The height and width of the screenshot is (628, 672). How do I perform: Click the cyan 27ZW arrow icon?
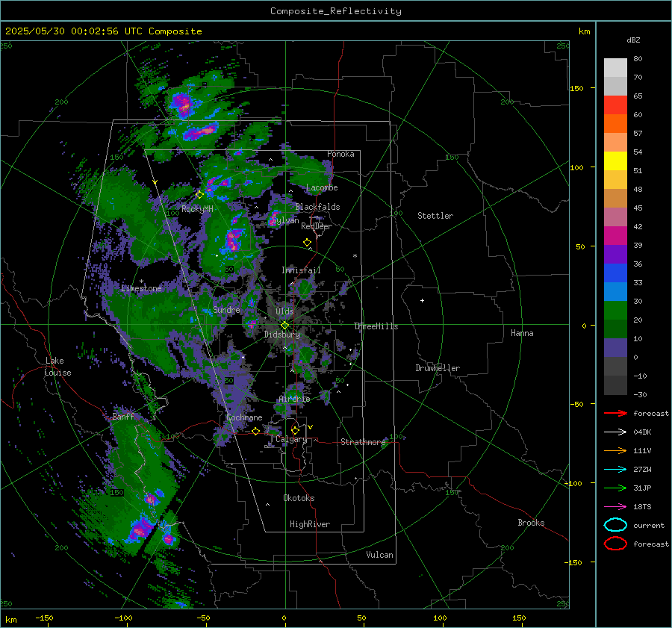615,470
